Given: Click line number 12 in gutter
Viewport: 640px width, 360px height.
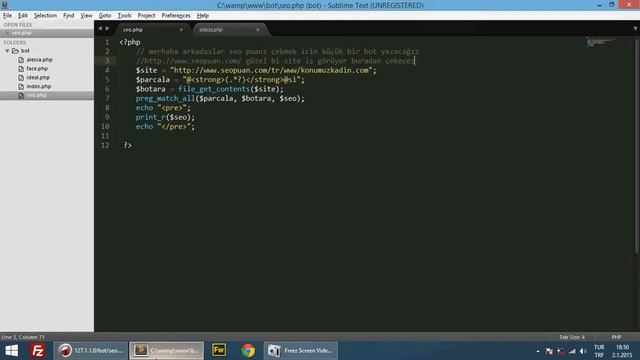Looking at the screenshot, I should tap(105, 145).
